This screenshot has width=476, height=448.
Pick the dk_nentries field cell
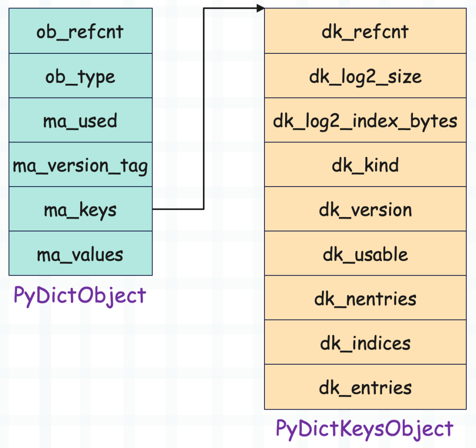click(x=365, y=298)
